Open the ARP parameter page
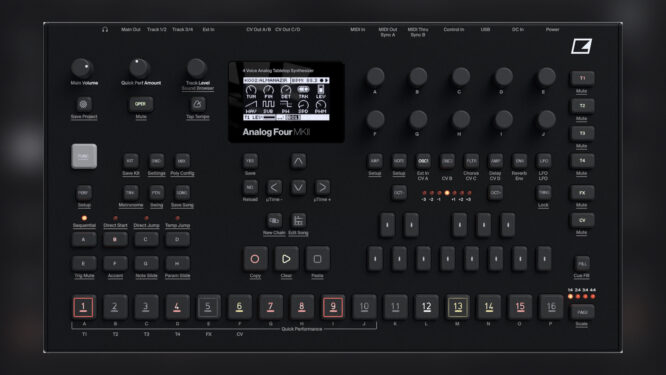The image size is (666, 375). pyautogui.click(x=375, y=161)
